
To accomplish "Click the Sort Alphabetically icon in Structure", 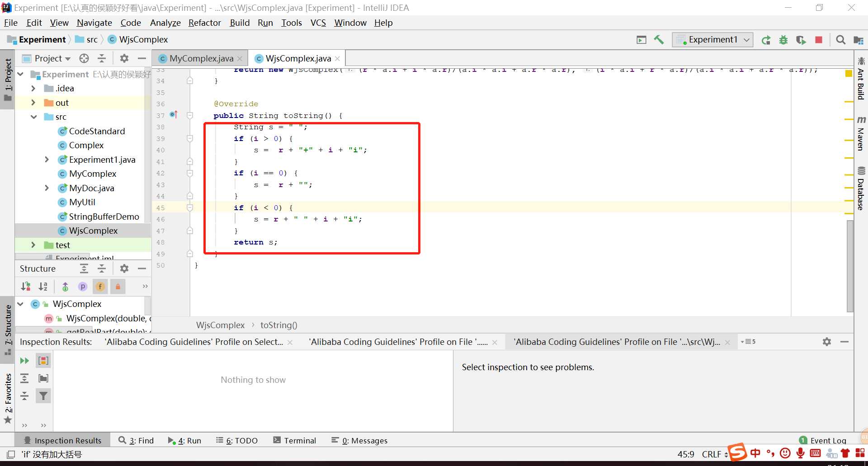I will pyautogui.click(x=43, y=286).
